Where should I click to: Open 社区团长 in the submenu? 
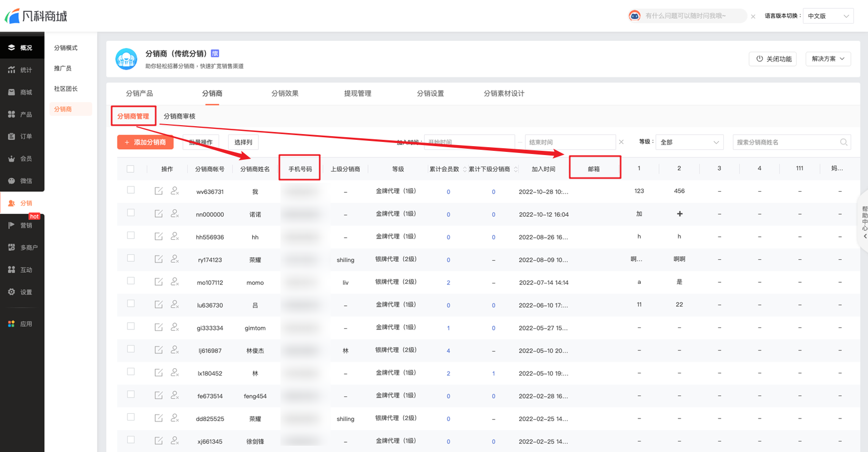(66, 89)
